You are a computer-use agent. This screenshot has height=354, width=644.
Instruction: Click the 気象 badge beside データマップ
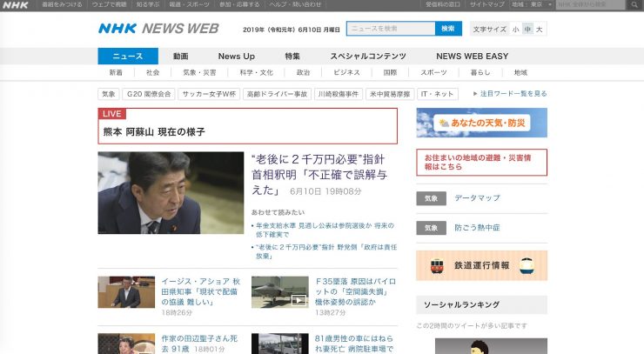click(x=431, y=198)
